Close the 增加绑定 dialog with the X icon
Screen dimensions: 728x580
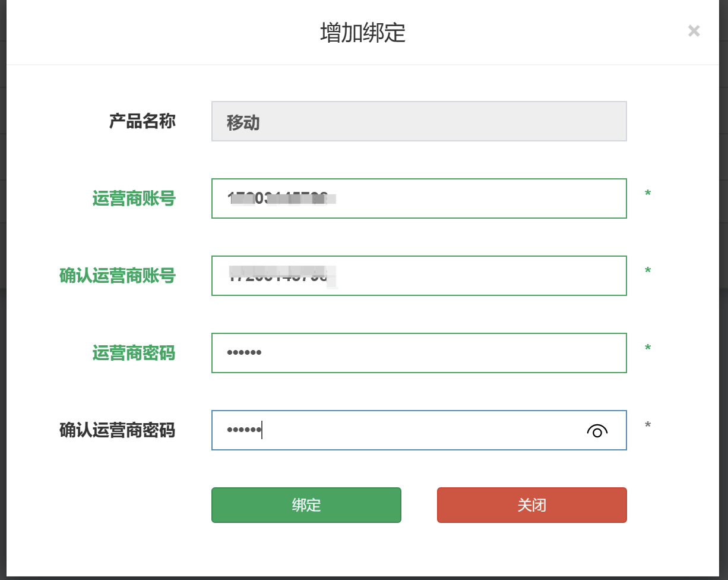(694, 31)
